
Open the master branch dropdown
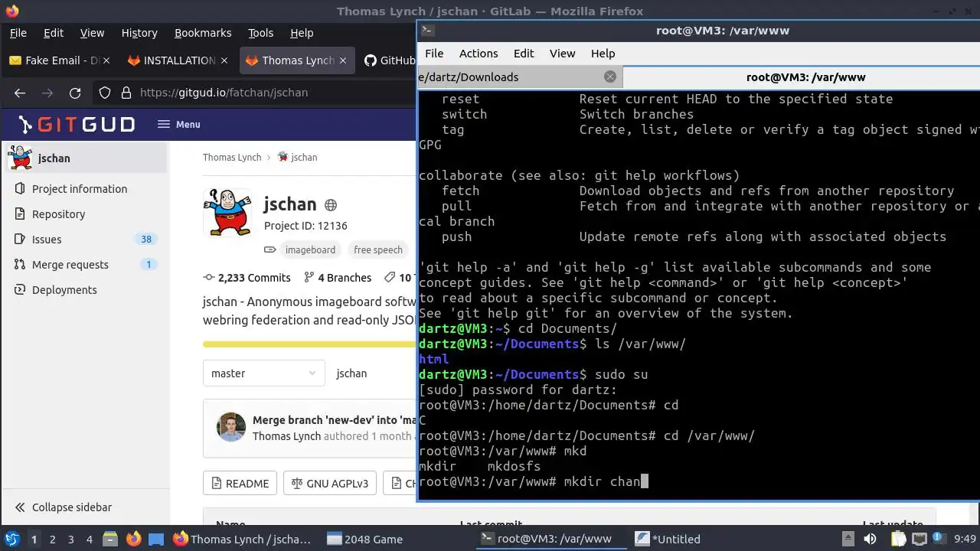pos(263,373)
